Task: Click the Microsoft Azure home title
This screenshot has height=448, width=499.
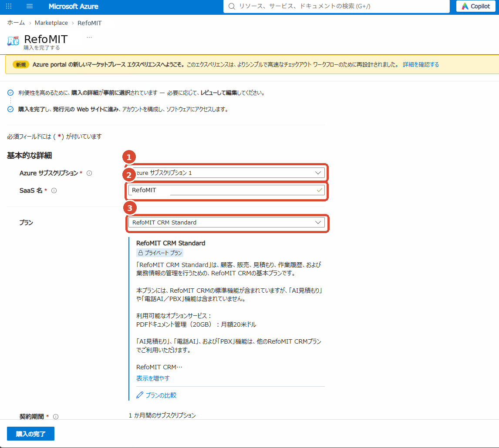Action: (74, 7)
